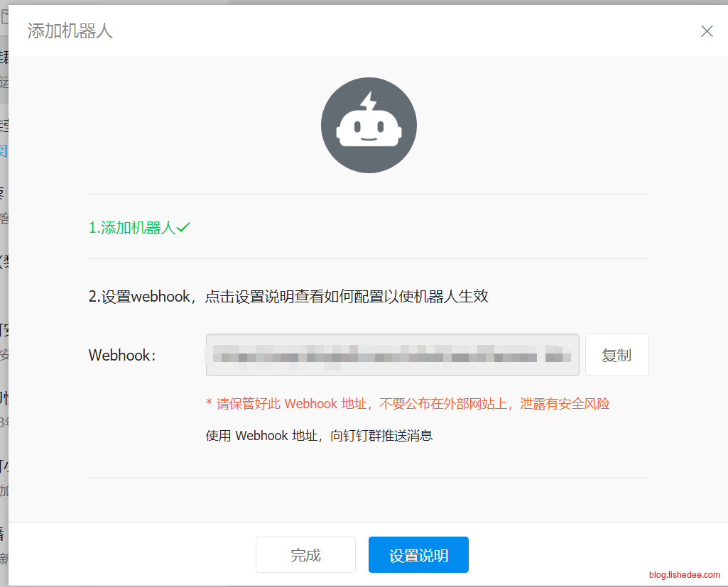Screen dimensions: 728x587
Task: Copy the webhook with 复制 button
Action: [x=616, y=355]
